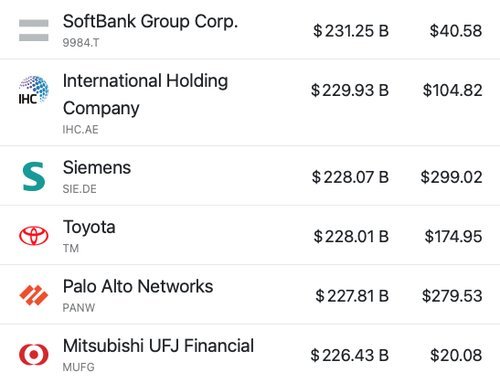Image resolution: width=500 pixels, height=383 pixels.
Task: Click the red Toyota emblem
Action: coord(34,236)
